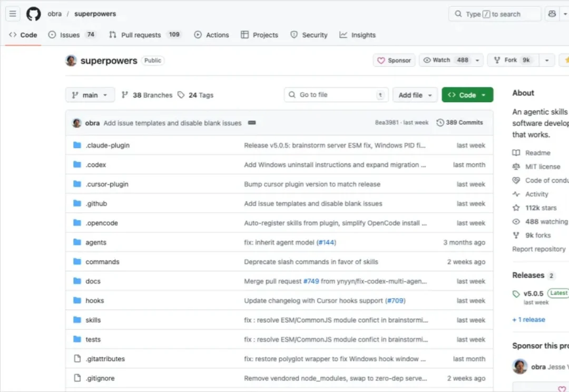Open pull request #749 link
This screenshot has height=392, width=569.
pos(311,281)
